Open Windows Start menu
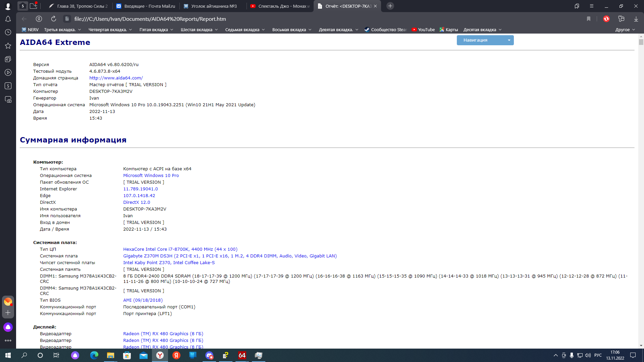 pos(8,355)
